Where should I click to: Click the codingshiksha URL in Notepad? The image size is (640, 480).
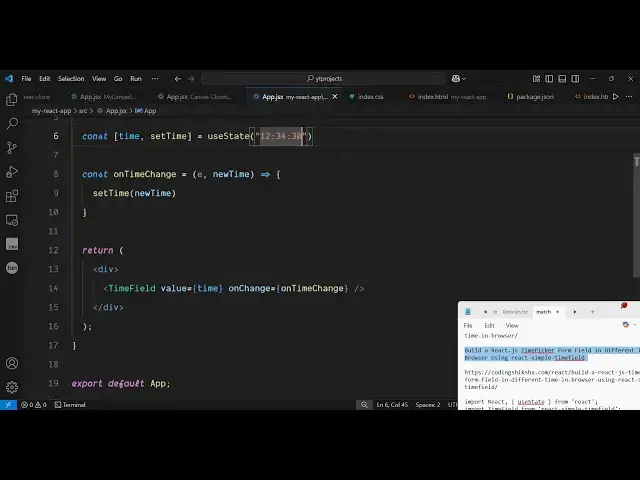pyautogui.click(x=552, y=379)
